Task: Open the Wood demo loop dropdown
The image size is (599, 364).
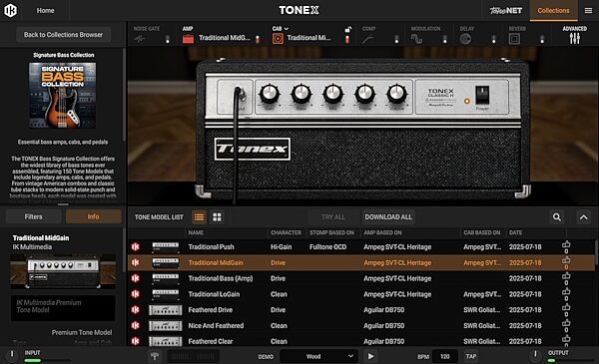Action: [318, 356]
